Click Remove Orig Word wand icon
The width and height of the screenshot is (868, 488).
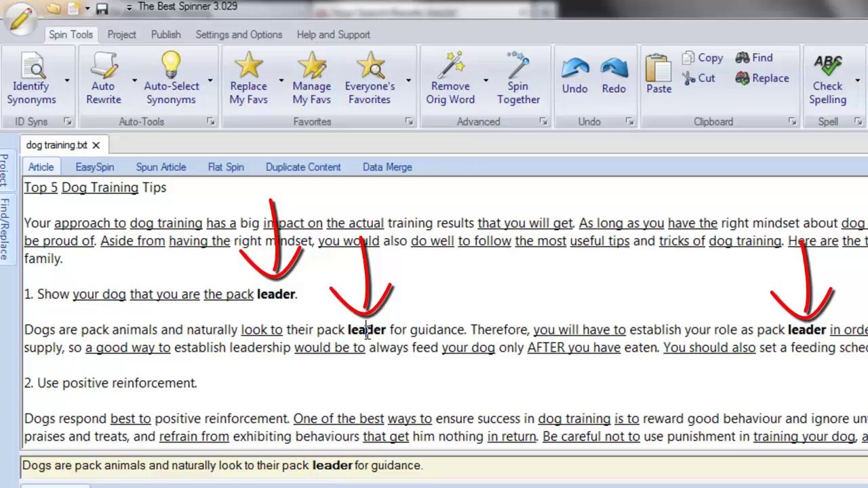pyautogui.click(x=450, y=66)
